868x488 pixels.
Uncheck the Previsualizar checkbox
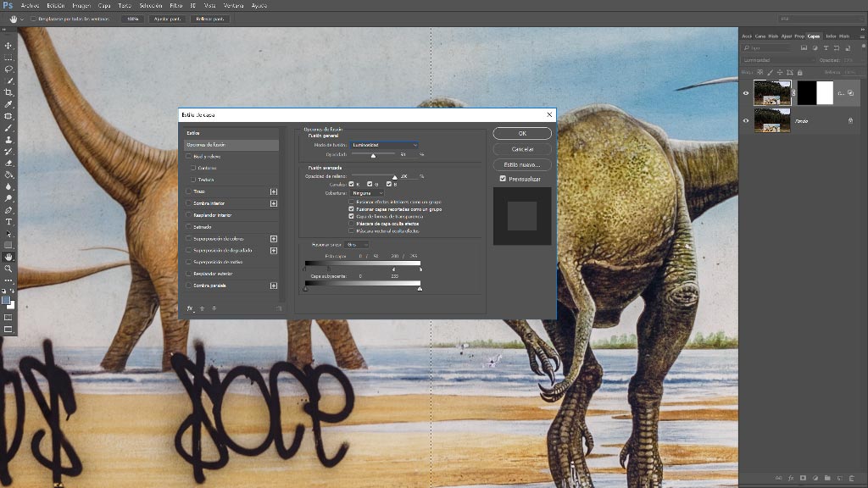coord(503,179)
